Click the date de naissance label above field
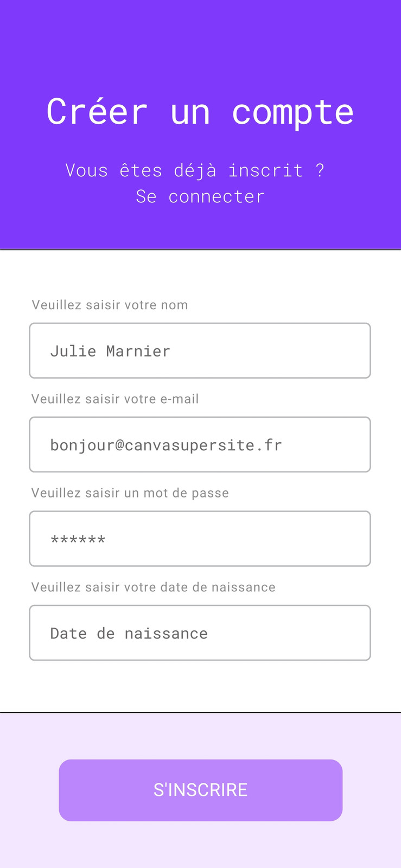This screenshot has height=868, width=401. (154, 587)
